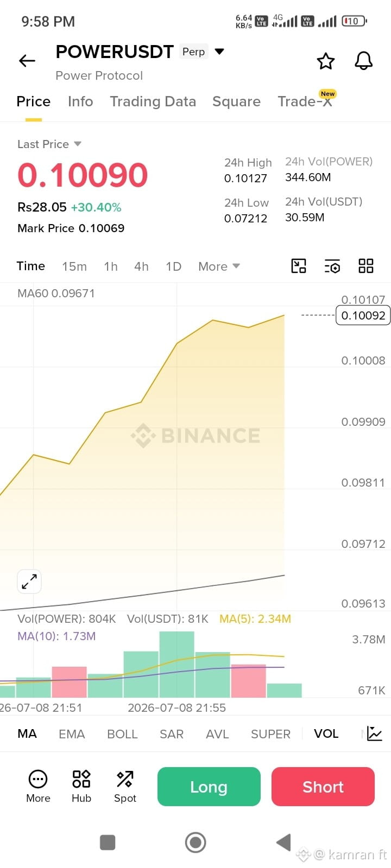This screenshot has height=868, width=391.
Task: Tap the green Long button
Action: click(209, 787)
